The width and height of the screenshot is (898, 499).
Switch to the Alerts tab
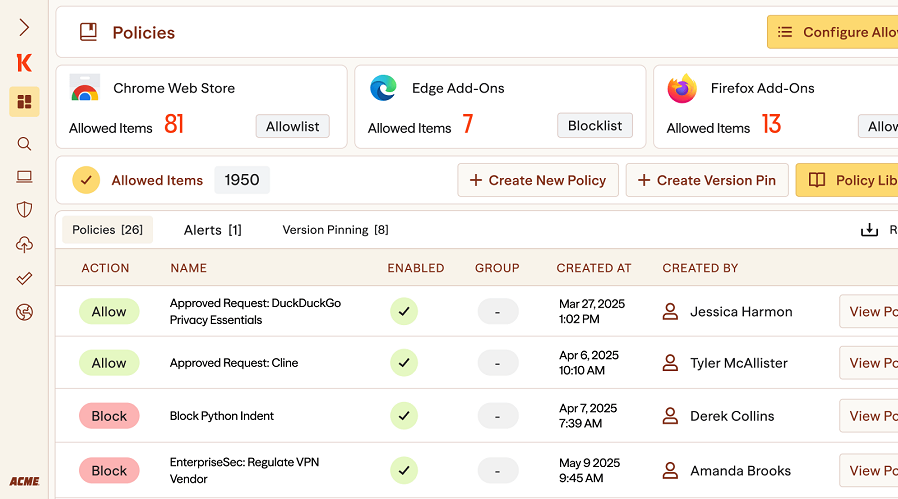coord(212,230)
